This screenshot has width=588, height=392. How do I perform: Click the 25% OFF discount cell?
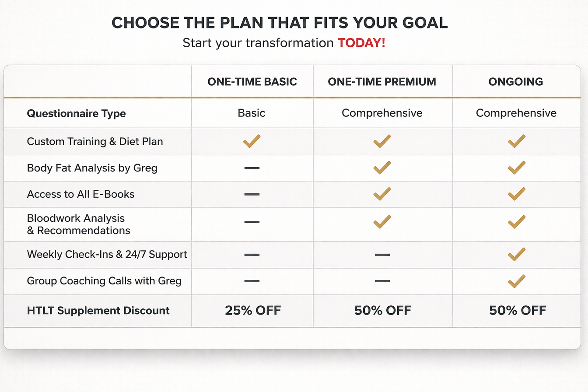click(252, 311)
